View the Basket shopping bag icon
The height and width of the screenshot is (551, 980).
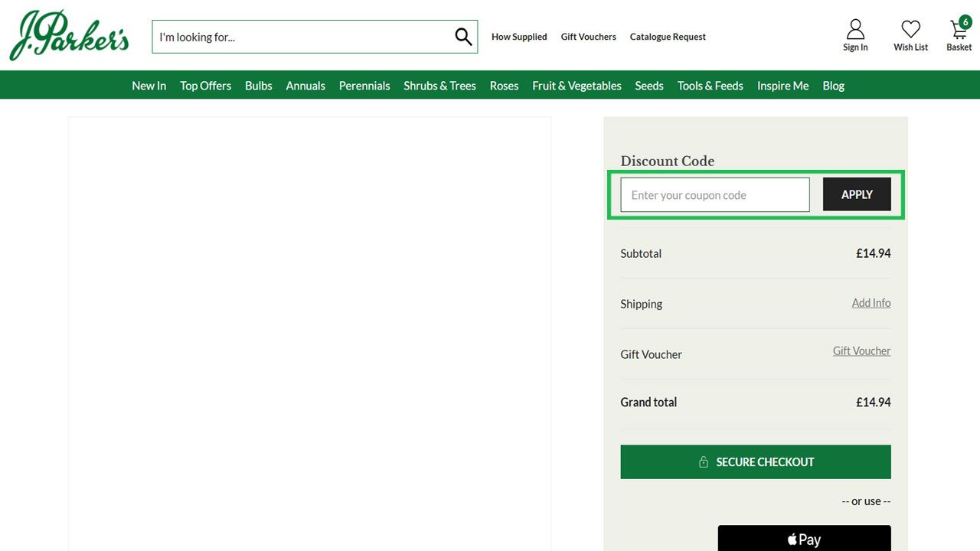click(x=957, y=31)
